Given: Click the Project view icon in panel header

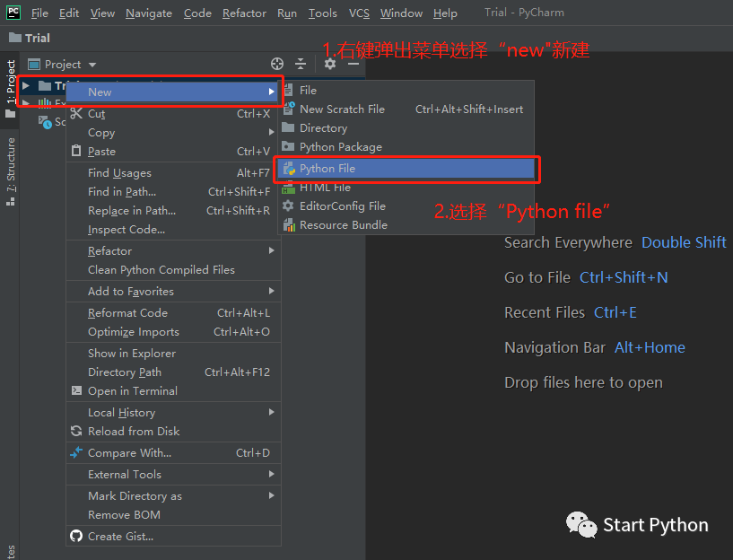Looking at the screenshot, I should click(34, 64).
